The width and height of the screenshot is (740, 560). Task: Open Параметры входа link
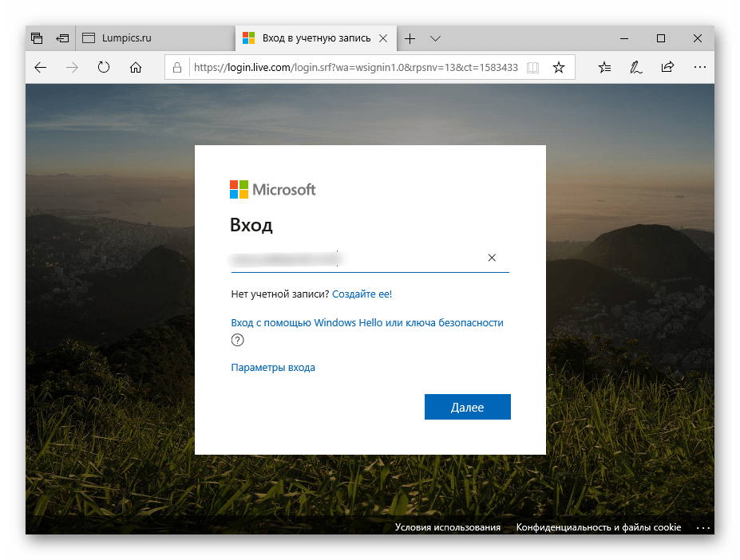[x=273, y=368]
